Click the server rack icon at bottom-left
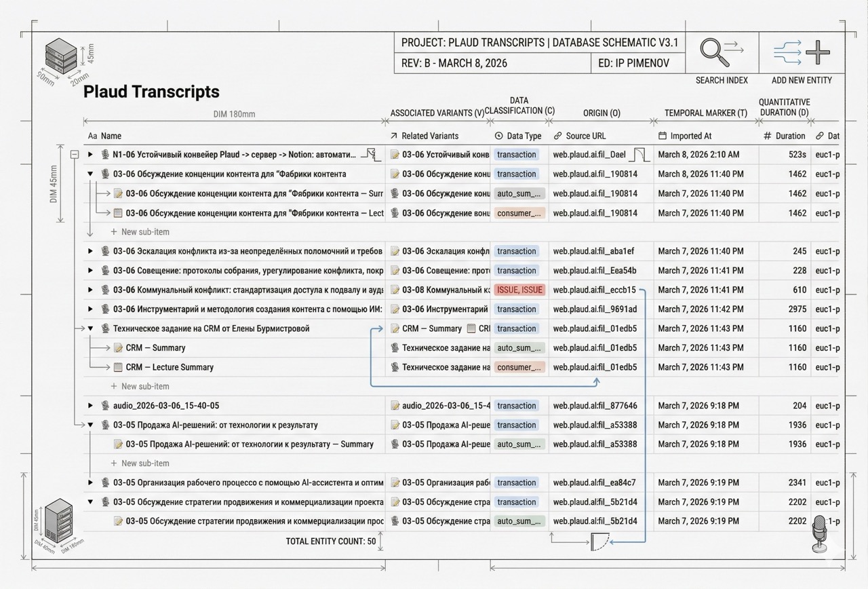Image resolution: width=868 pixels, height=589 pixels. pos(58,518)
